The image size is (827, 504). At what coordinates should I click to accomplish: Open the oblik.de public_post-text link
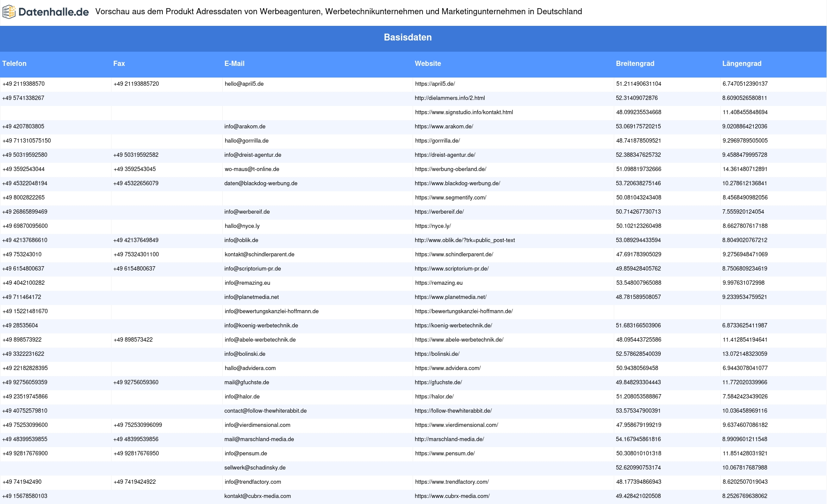point(465,240)
